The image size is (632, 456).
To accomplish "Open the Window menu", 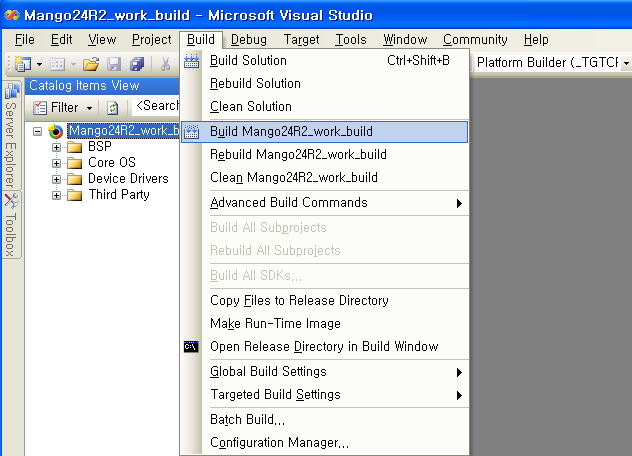I will point(405,40).
